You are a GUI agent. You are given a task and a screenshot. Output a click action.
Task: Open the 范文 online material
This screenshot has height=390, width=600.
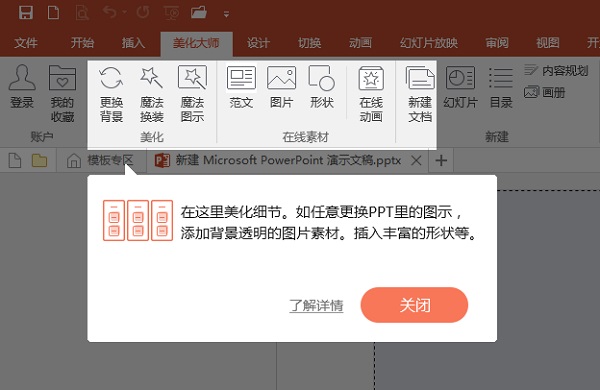pyautogui.click(x=241, y=87)
